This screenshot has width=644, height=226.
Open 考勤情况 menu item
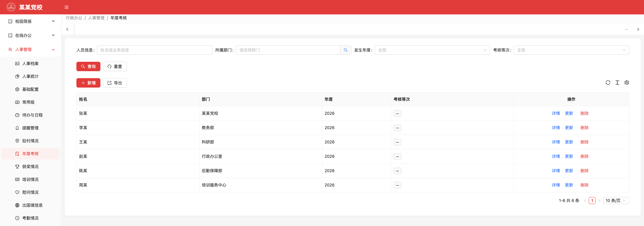pos(30,218)
